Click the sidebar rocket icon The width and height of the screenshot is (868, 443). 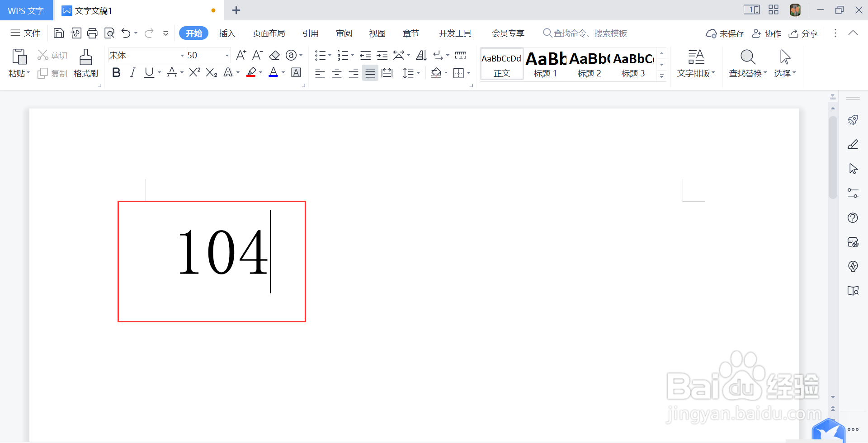853,120
